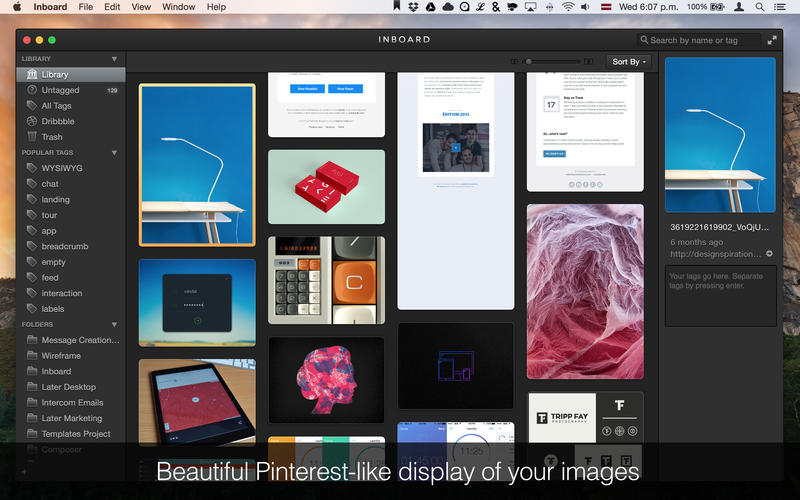Collapse the Folders section triangle
This screenshot has width=800, height=500.
coord(114,325)
